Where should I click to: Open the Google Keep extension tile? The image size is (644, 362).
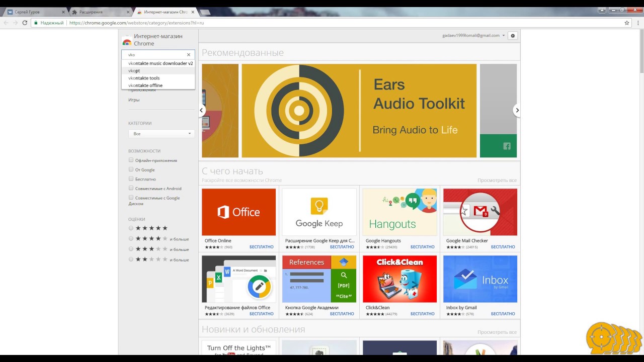pos(319,219)
